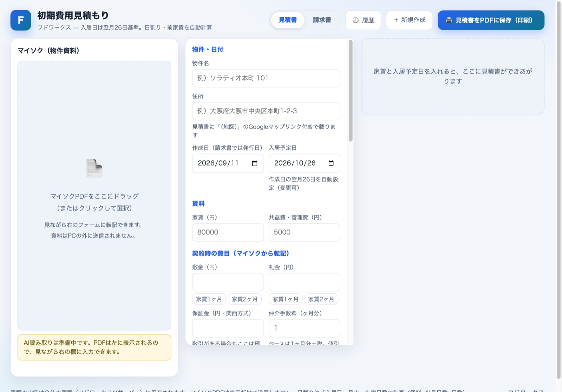The width and height of the screenshot is (562, 392).
Task: Save the estimate as PDF (印刷)
Action: (x=491, y=20)
